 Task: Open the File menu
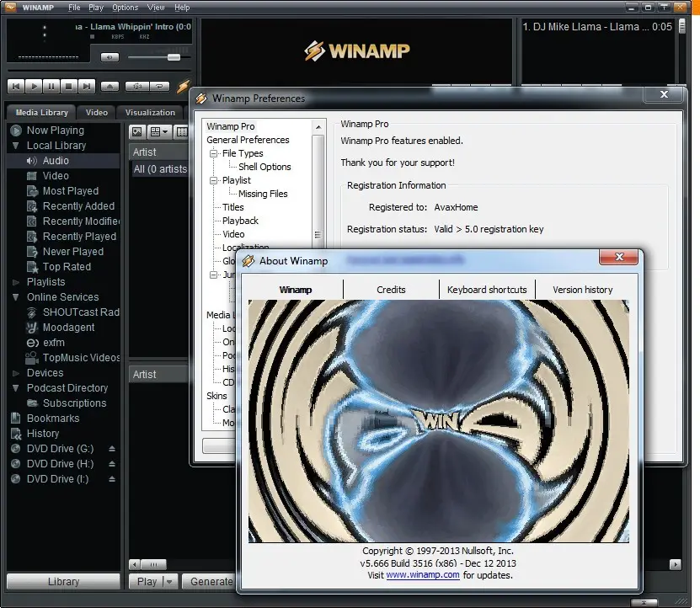(x=74, y=8)
